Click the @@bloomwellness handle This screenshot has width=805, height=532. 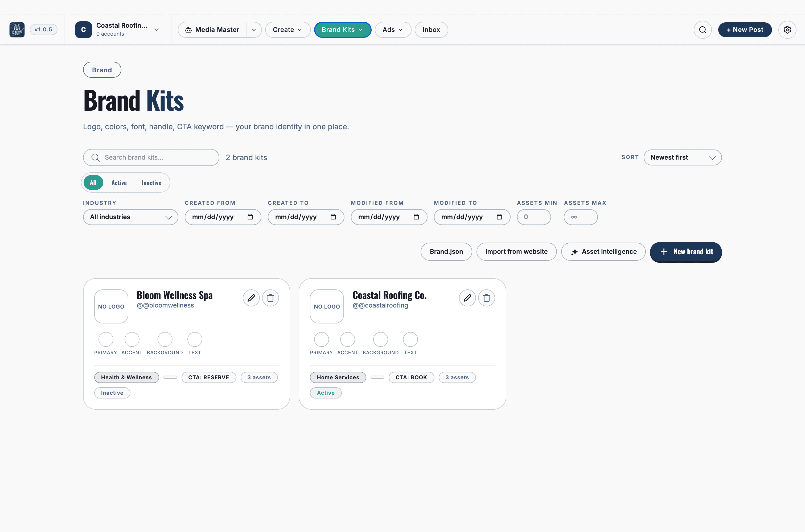point(165,305)
